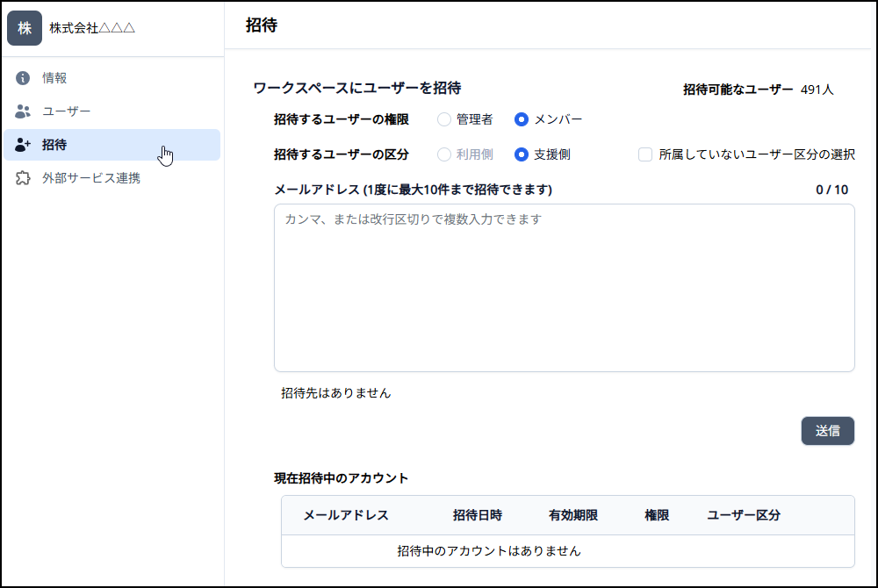Click the 招待日時 column header
The image size is (878, 588).
click(478, 515)
